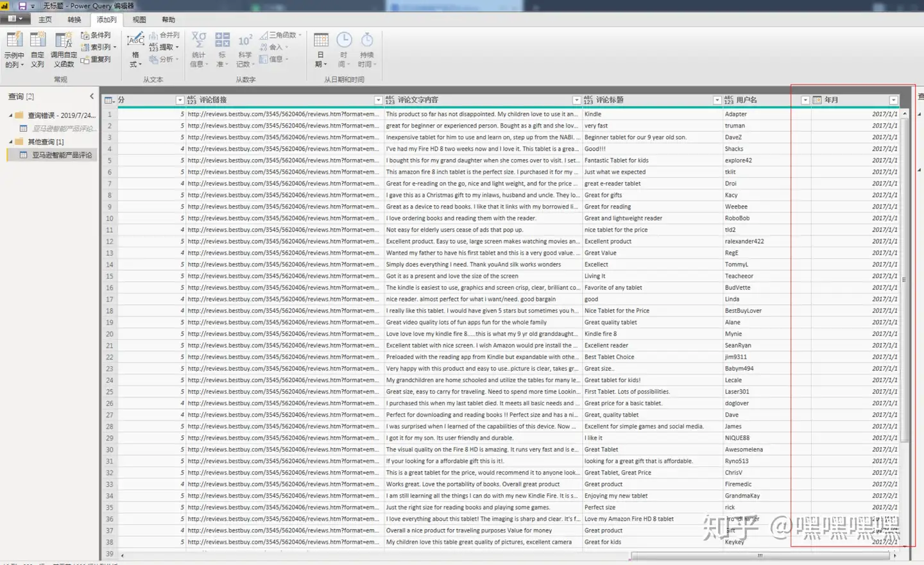924x565 pixels.
Task: Click username cell 'BestBuyLover'
Action: click(767, 310)
